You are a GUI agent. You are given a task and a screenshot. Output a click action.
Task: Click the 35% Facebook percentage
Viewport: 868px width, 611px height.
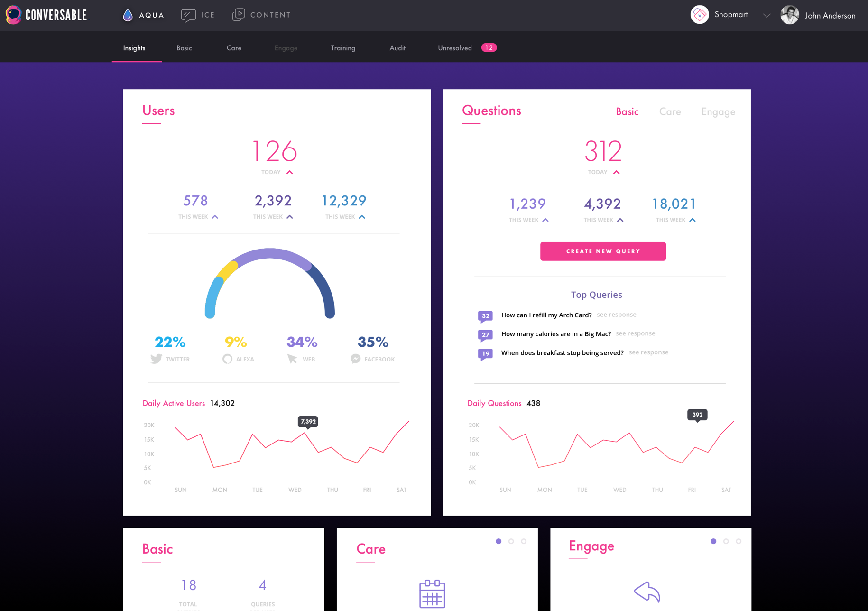[373, 342]
